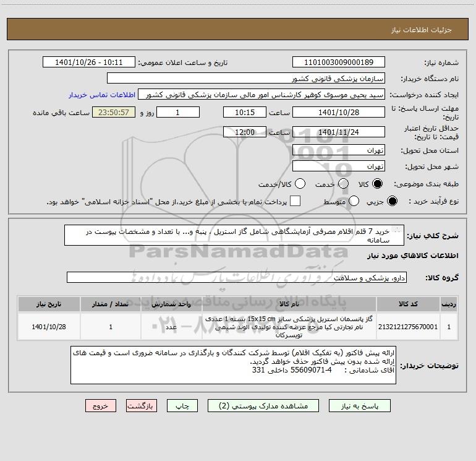Image resolution: width=476 pixels, height=461 pixels.
Task: Click the نام کالا column header
Action: (289, 304)
